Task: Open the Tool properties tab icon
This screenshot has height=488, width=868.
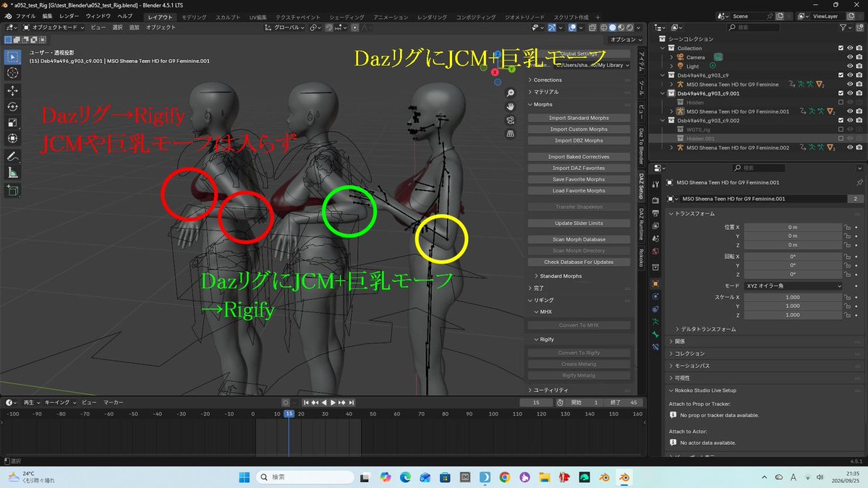Action: (655, 183)
